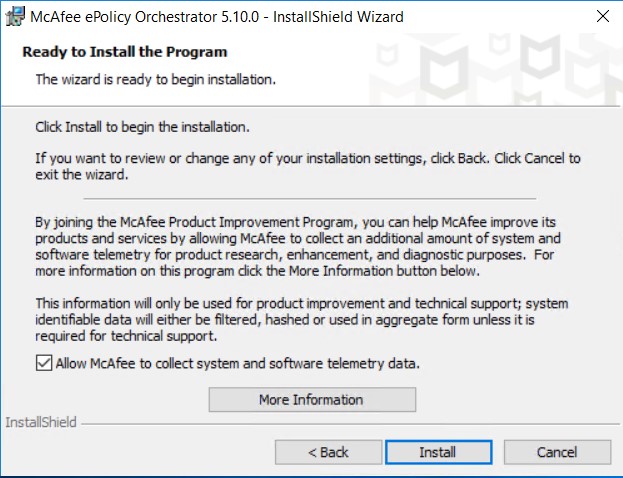Click the installer icon in the title bar
The width and height of the screenshot is (623, 478).
(15, 17)
